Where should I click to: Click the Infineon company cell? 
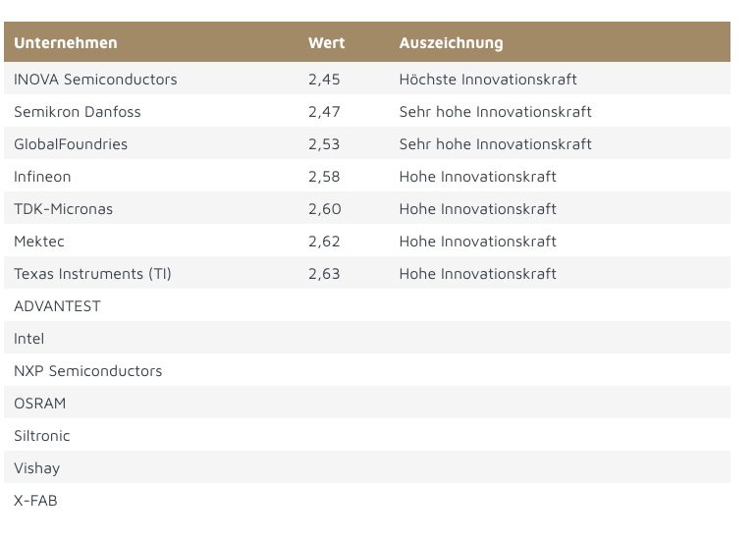42,177
